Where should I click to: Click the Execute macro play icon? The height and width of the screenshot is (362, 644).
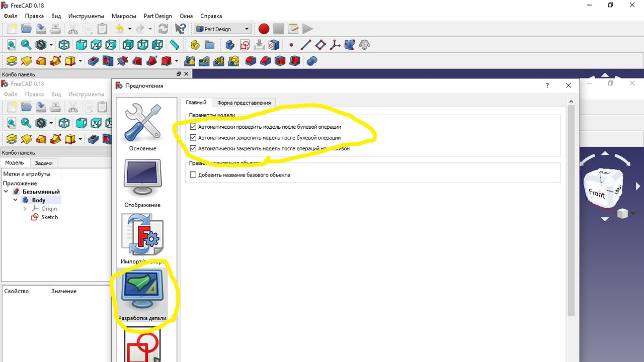click(x=307, y=29)
